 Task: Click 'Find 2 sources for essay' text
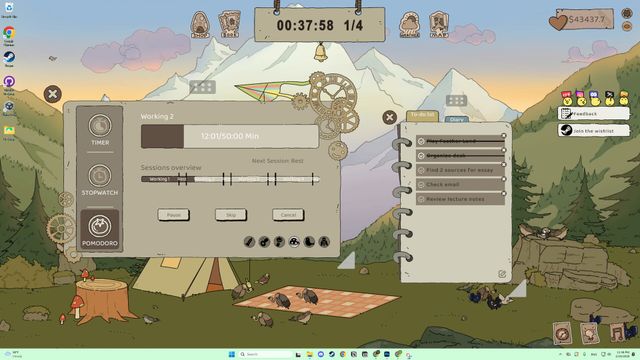tap(460, 170)
